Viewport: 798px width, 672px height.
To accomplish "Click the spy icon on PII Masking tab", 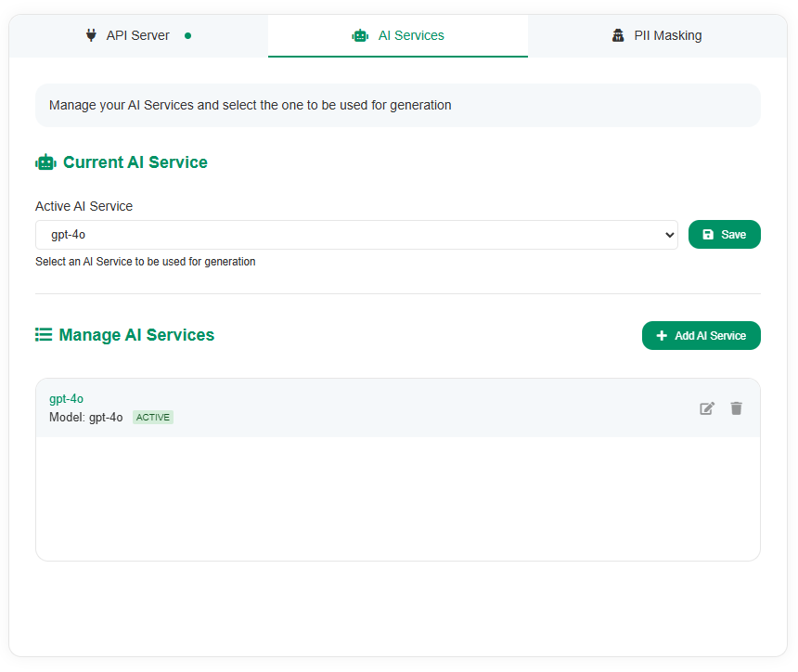I will (618, 35).
